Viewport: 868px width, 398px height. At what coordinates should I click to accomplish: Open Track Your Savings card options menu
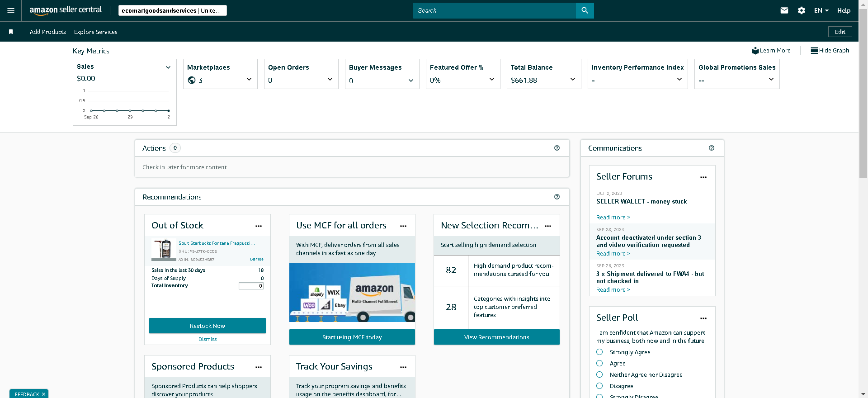(403, 367)
